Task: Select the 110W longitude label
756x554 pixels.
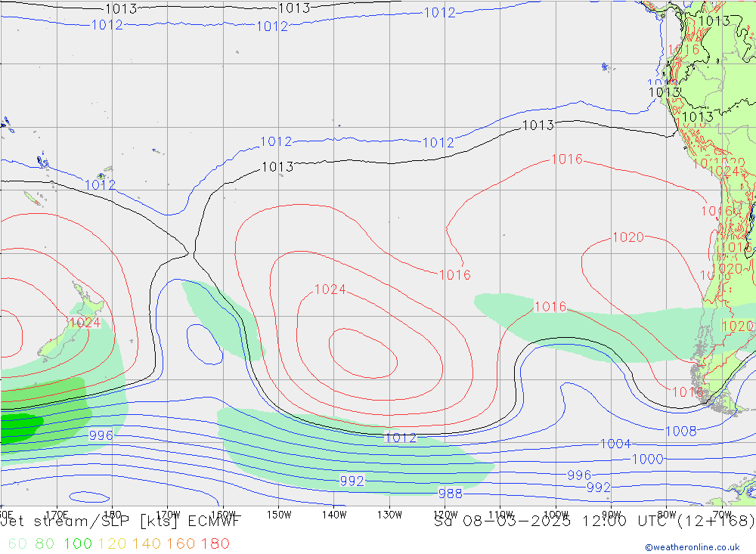Action: pos(500,515)
